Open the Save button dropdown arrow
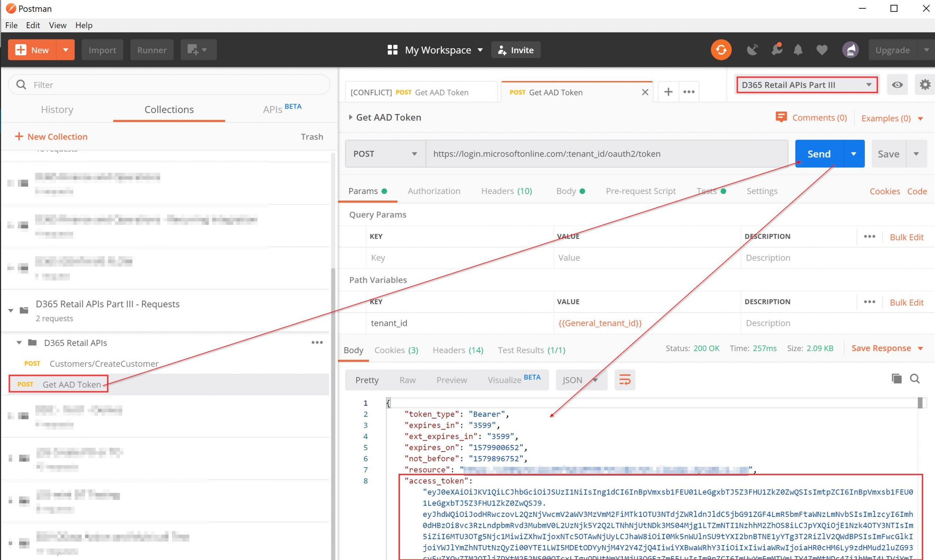 point(916,153)
